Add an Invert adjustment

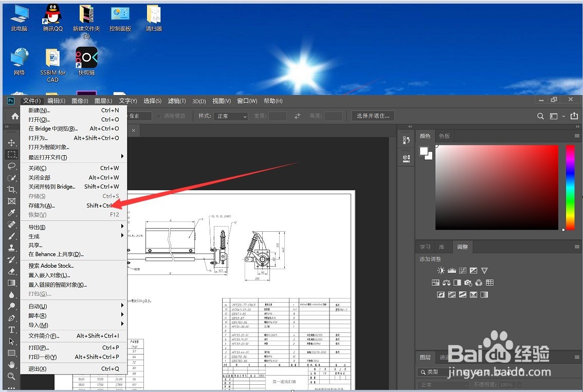pos(441,295)
